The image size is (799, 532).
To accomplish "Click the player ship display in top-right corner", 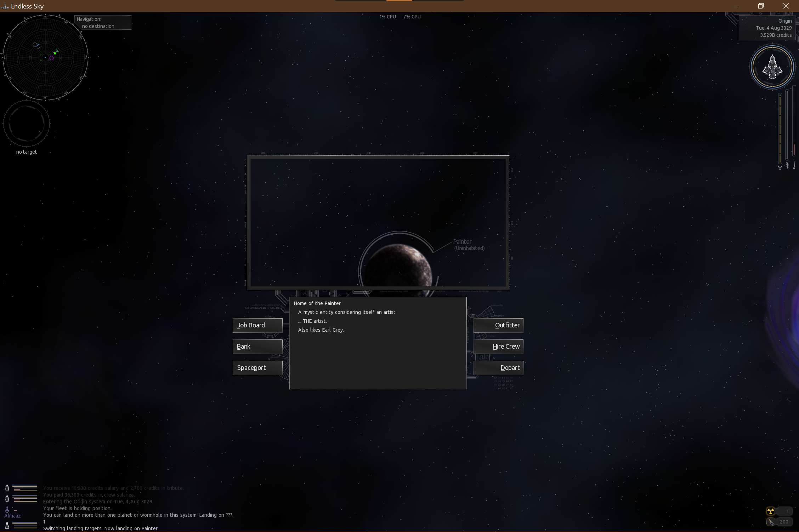I will [772, 67].
